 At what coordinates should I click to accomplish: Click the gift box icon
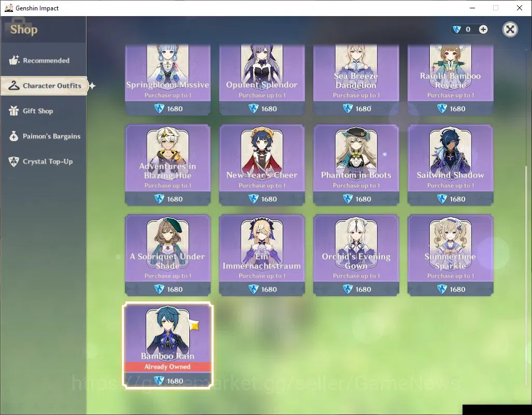pos(13,110)
